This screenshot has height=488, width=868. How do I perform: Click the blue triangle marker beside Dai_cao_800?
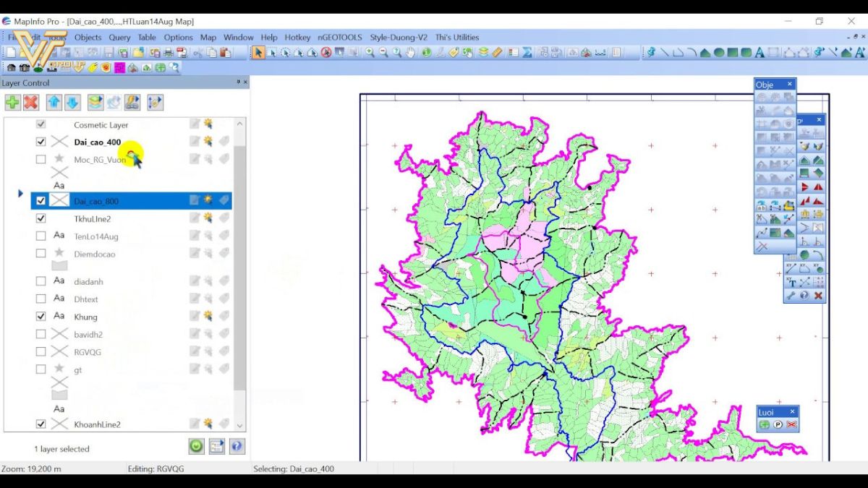(20, 194)
